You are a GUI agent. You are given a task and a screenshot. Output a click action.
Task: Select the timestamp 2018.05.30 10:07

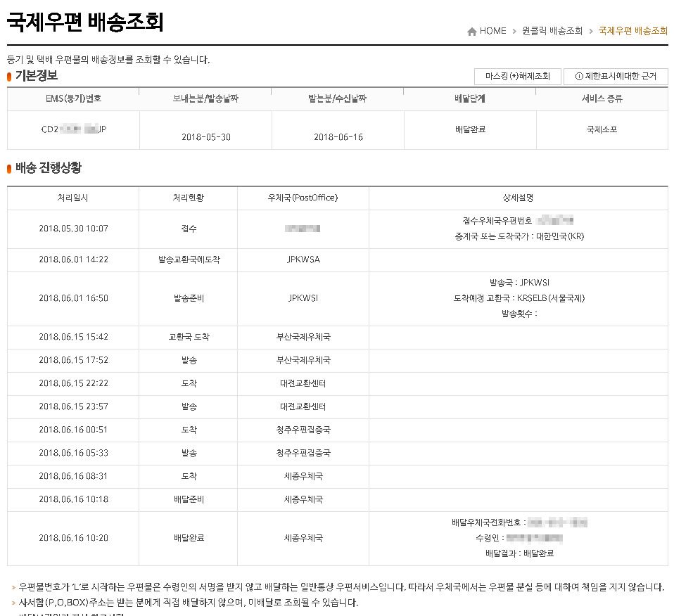coord(73,229)
